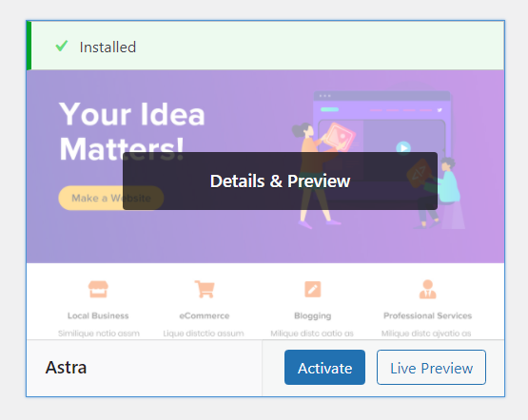Click the Blogging label
The width and height of the screenshot is (528, 420).
pos(313,316)
